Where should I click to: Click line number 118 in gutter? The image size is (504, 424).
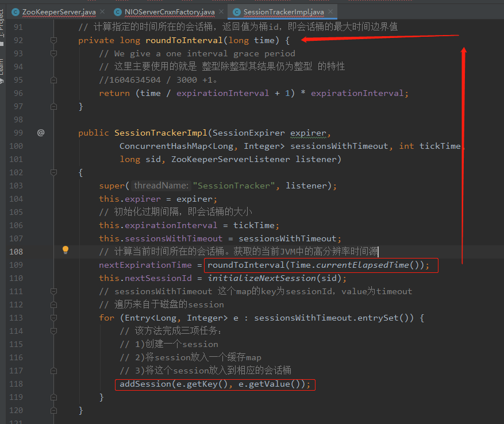pos(16,384)
